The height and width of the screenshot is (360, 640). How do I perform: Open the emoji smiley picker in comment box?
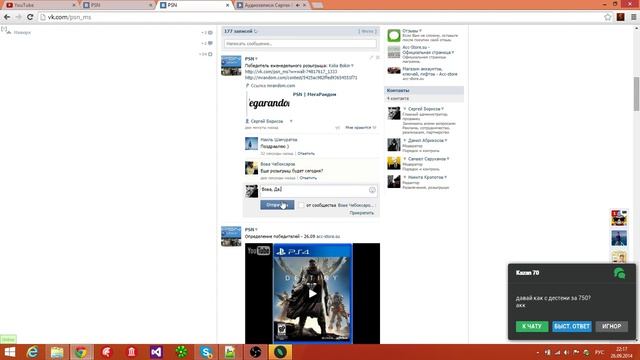click(372, 190)
